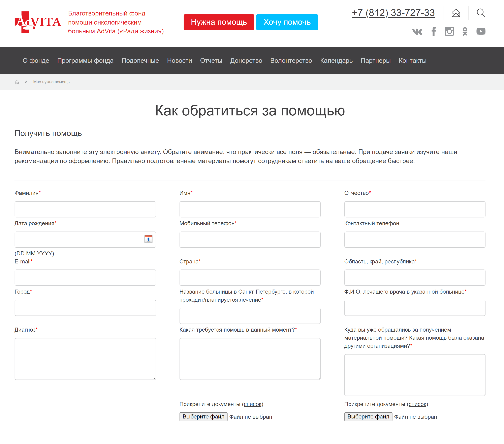Viewport: 504px width, 444px height.
Task: Open «список» link in right column
Action: (x=417, y=404)
